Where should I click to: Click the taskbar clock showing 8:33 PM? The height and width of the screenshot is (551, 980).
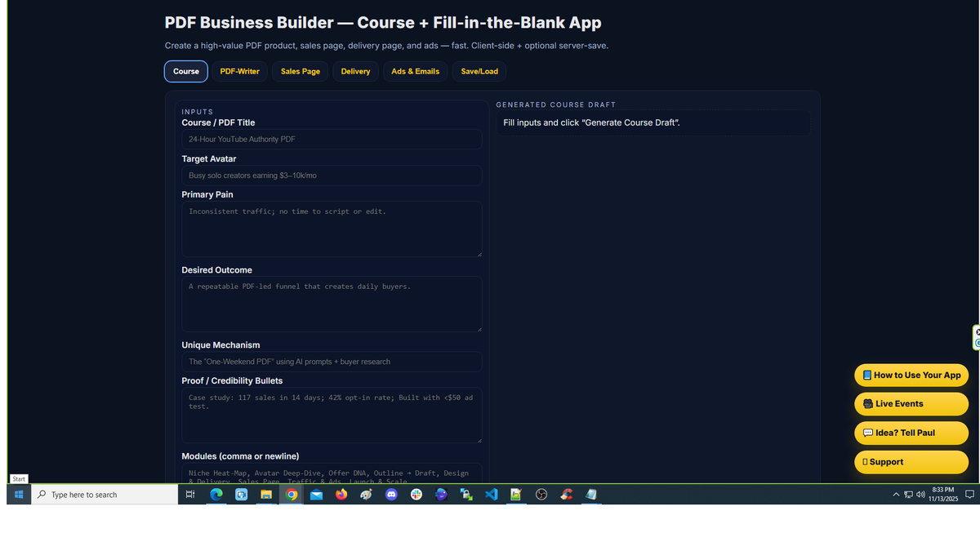942,494
